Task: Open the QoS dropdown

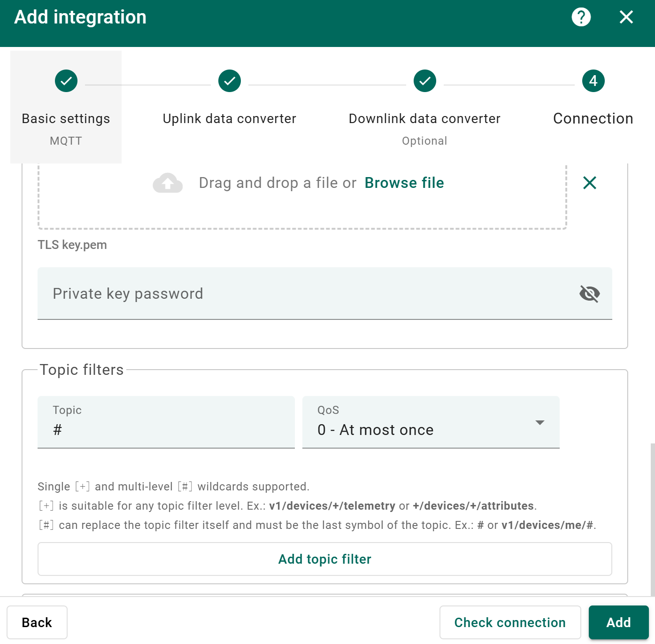Action: pos(423,422)
